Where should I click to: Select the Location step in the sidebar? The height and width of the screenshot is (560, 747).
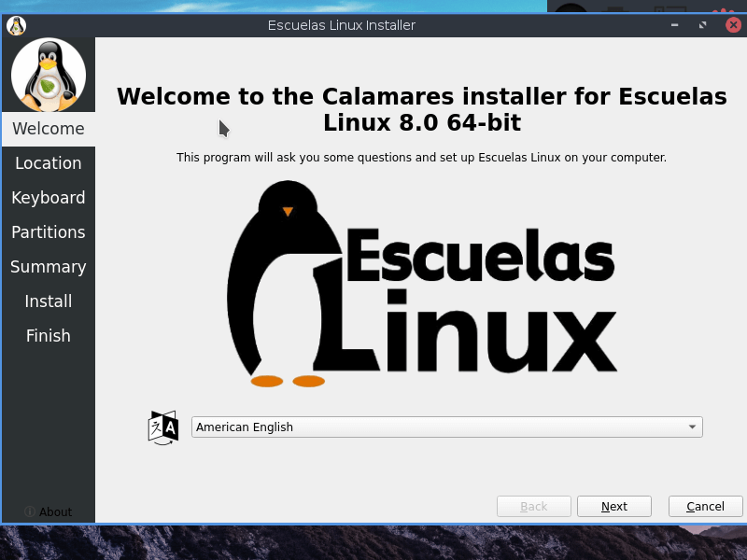click(48, 162)
